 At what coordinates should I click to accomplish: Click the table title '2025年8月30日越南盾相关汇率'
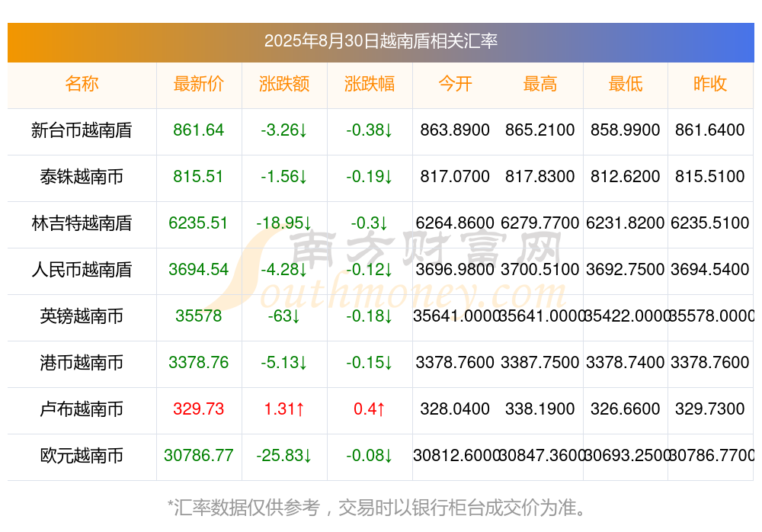tap(380, 41)
